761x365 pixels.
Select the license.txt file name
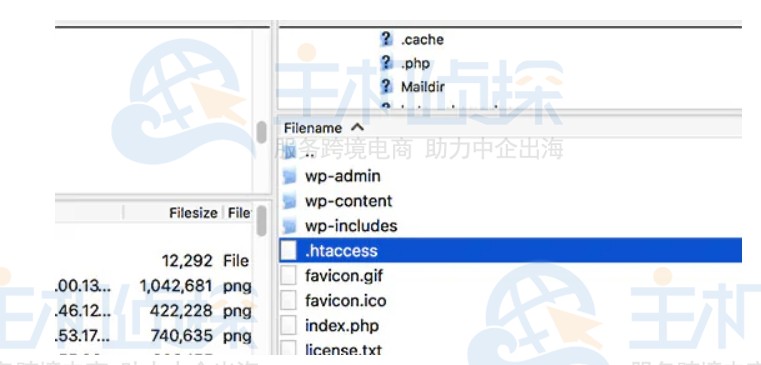pos(343,349)
